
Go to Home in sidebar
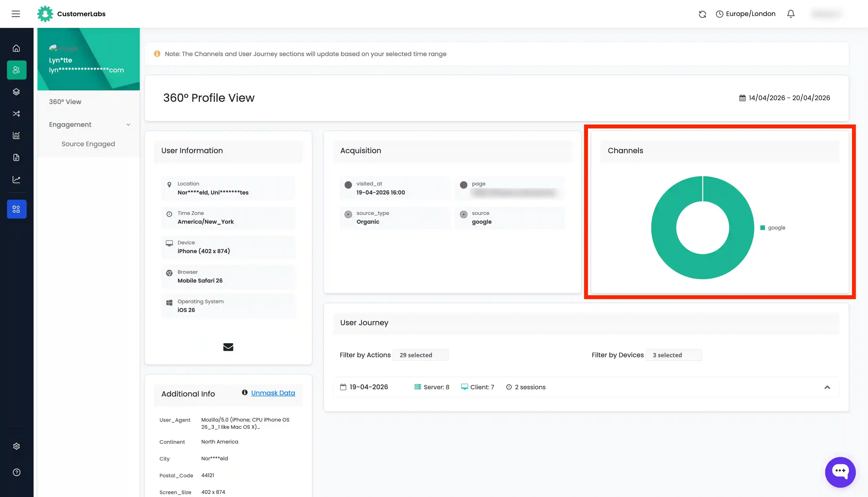tap(16, 48)
